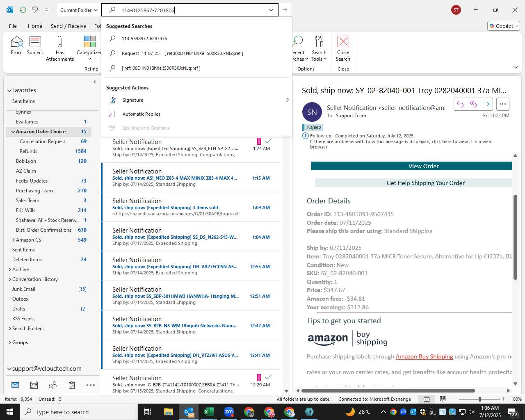This screenshot has height=420, width=525.
Task: Collapse the Amazon Order Choice folder
Action: tap(13, 132)
